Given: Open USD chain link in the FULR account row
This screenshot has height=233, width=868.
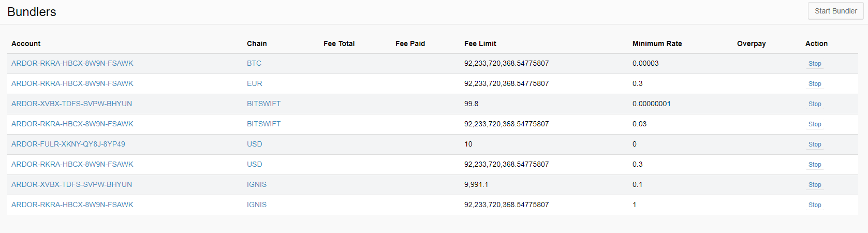Looking at the screenshot, I should click(x=254, y=144).
